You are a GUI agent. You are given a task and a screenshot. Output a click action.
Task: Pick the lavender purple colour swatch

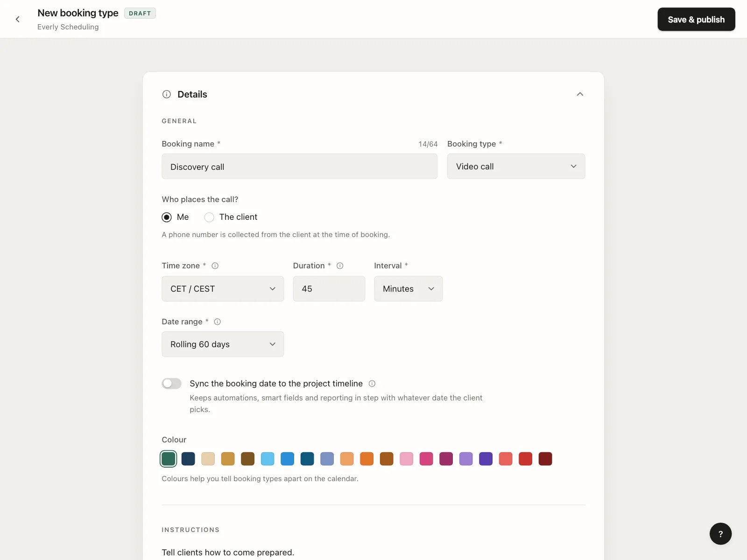point(466,459)
